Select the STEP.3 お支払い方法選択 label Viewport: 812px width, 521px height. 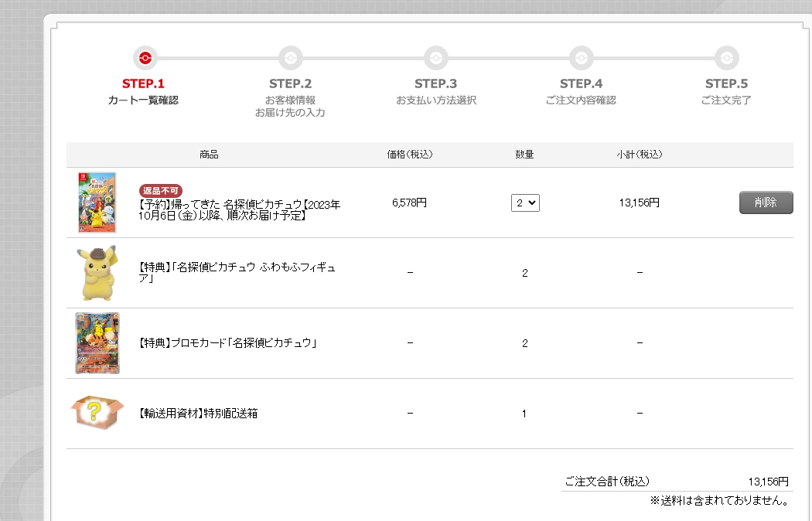pos(436,100)
